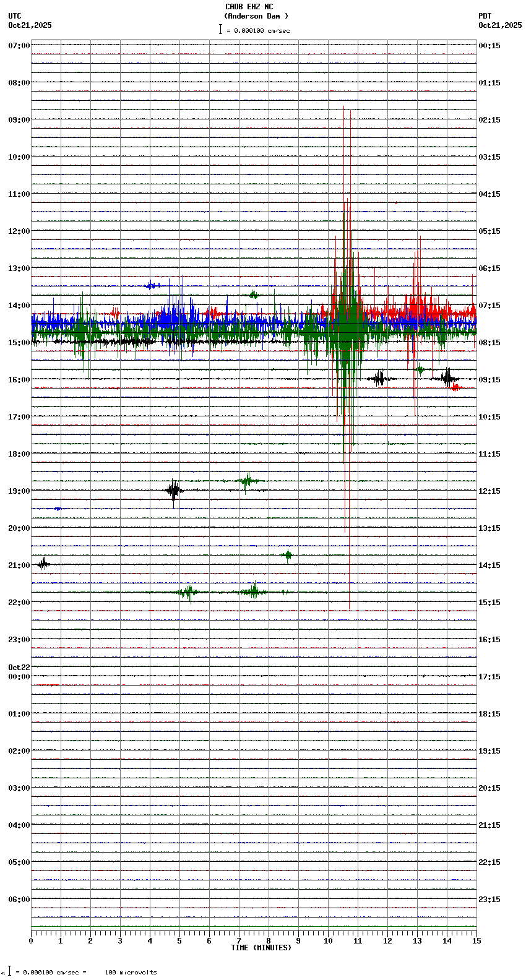This screenshot has height=980, width=526.
Task: Click the '5' minute tick label on axis
Action: (x=179, y=941)
